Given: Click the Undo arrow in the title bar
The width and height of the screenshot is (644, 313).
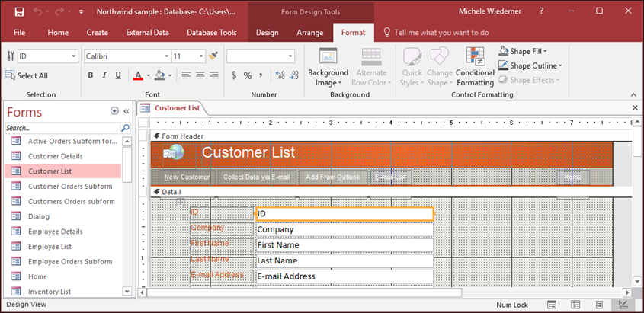Looking at the screenshot, I should [x=38, y=12].
